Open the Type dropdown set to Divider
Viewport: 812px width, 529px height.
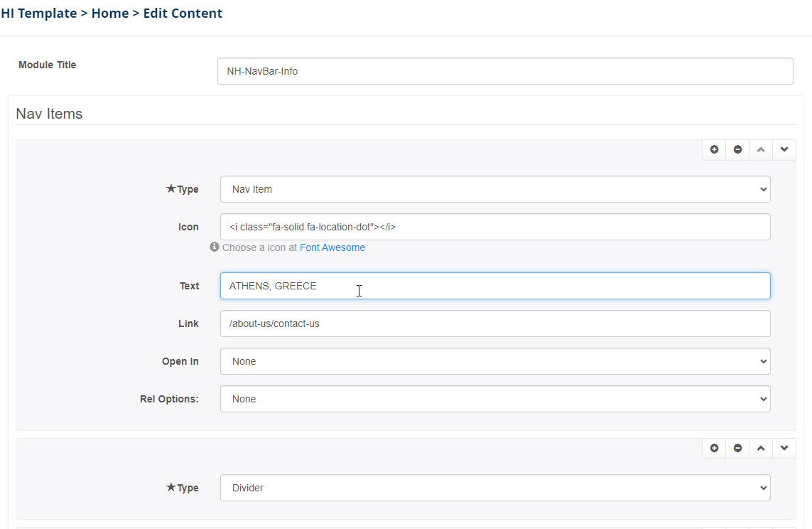click(x=495, y=488)
